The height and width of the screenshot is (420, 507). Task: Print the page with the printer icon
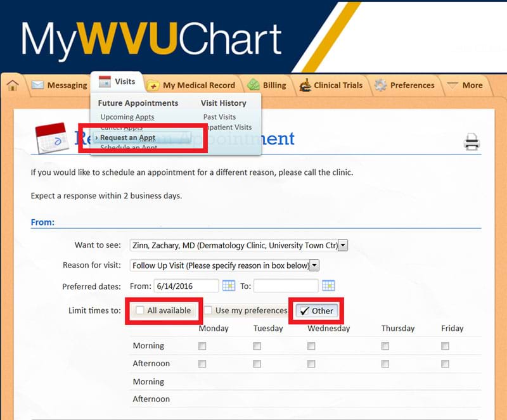click(x=472, y=142)
